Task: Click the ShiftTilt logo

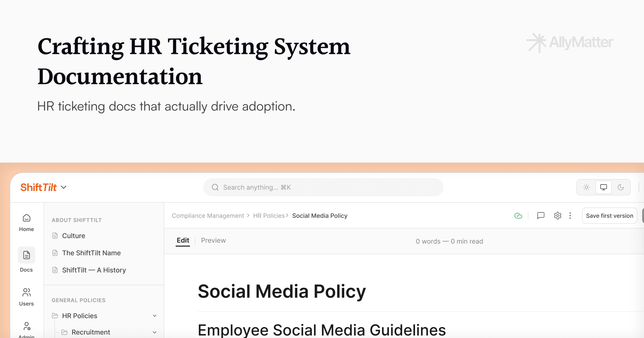Action: tap(39, 187)
